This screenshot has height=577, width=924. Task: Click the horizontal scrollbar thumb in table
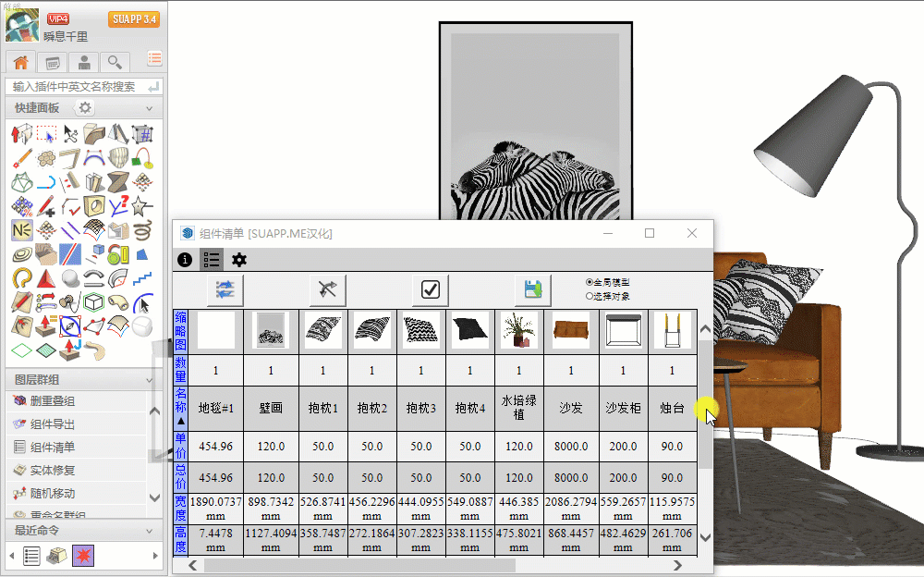(360, 565)
